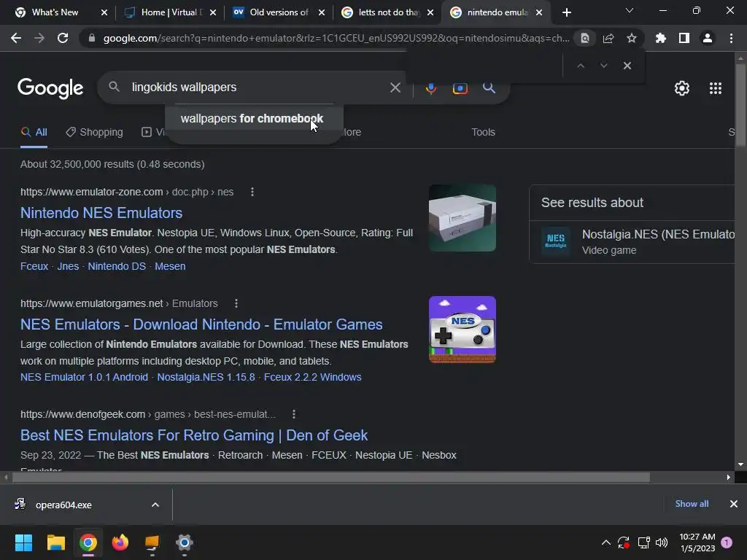Launch File Explorer from taskbar
The width and height of the screenshot is (747, 560).
pos(55,542)
